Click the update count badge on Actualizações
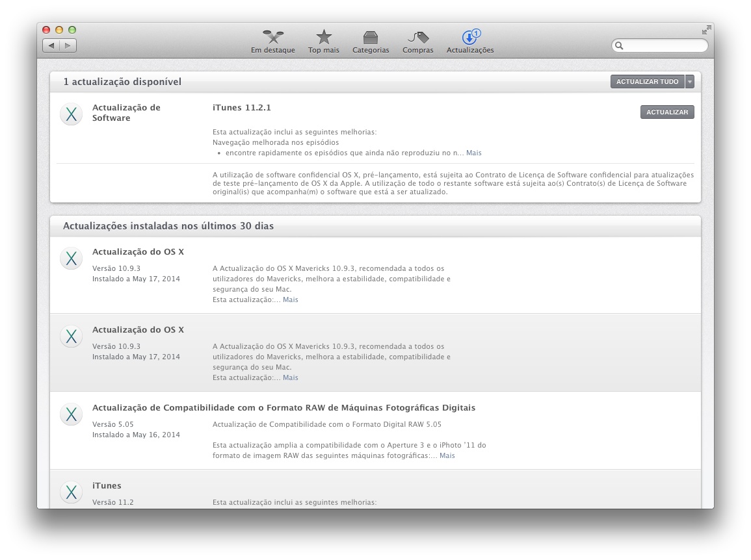Screen dimensions: 751x560 coord(476,33)
